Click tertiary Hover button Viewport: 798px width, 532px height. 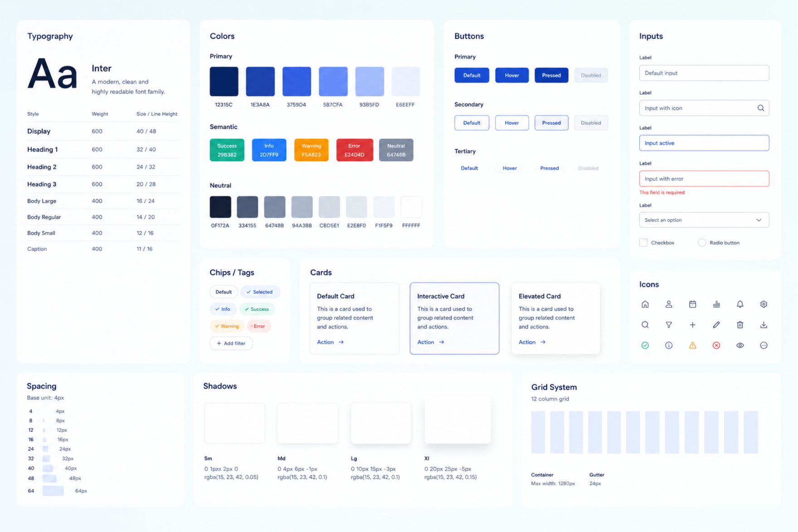[x=510, y=168]
